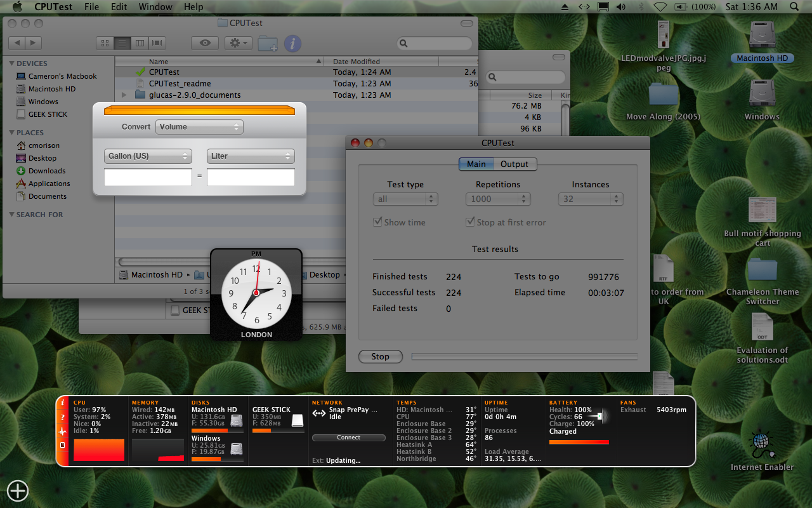Open the Liter unit dropdown
The height and width of the screenshot is (508, 812).
(251, 156)
